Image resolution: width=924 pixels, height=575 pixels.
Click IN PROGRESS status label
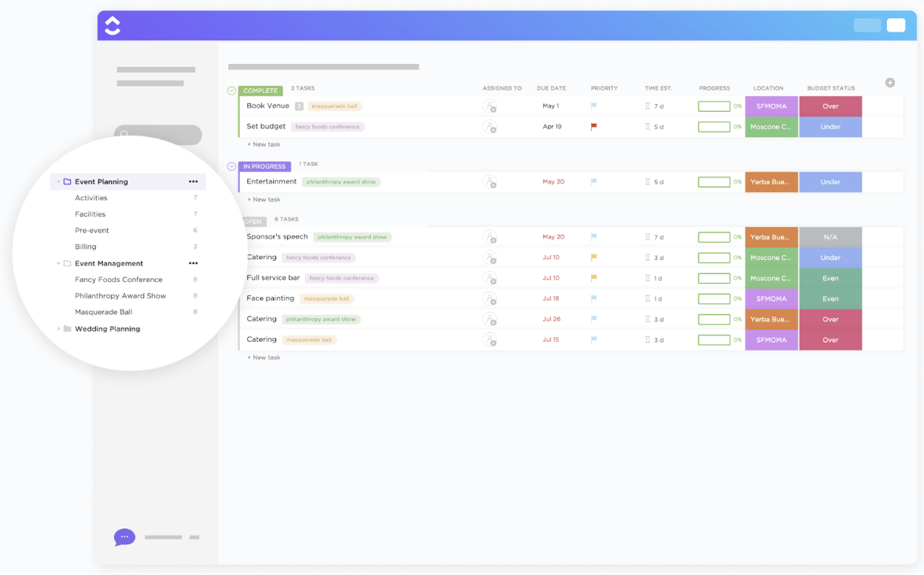[x=264, y=166]
